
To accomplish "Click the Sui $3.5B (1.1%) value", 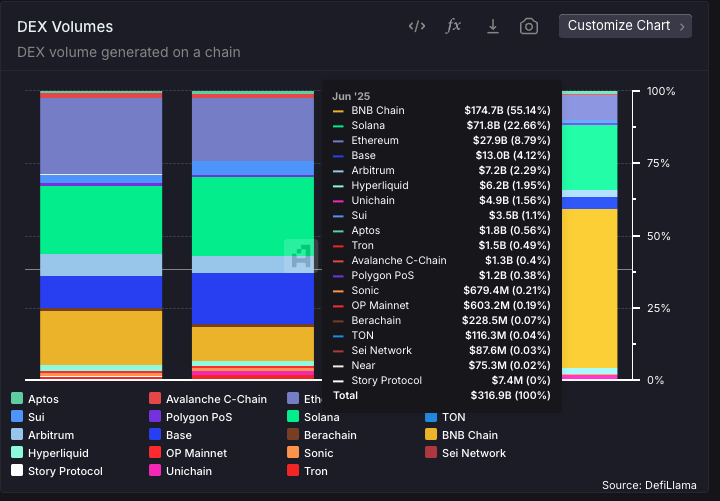I will 519,215.
